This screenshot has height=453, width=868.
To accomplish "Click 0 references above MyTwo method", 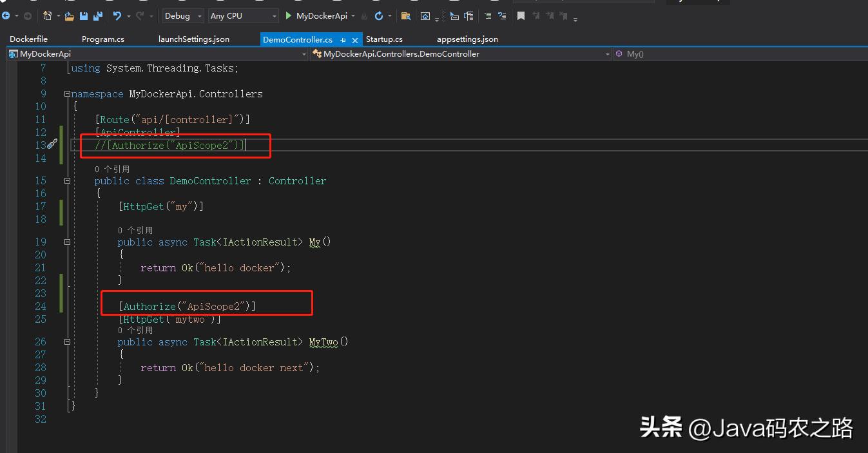I will tap(133, 330).
